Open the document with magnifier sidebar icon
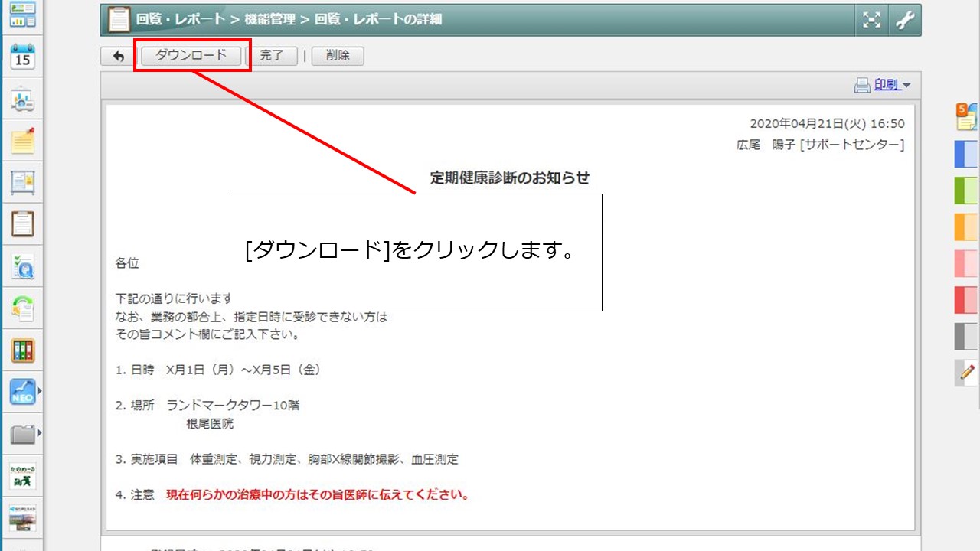 click(x=23, y=266)
